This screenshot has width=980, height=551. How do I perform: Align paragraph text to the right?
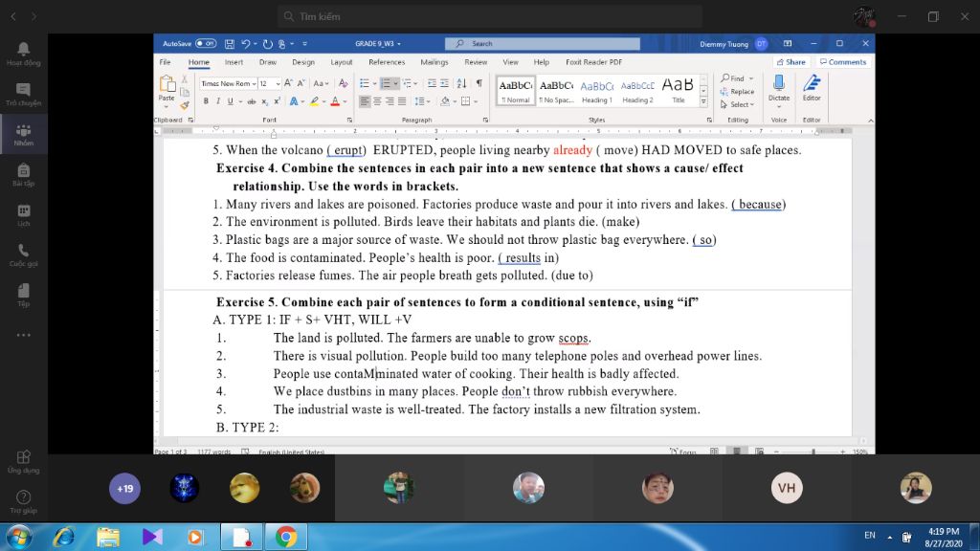pos(390,101)
